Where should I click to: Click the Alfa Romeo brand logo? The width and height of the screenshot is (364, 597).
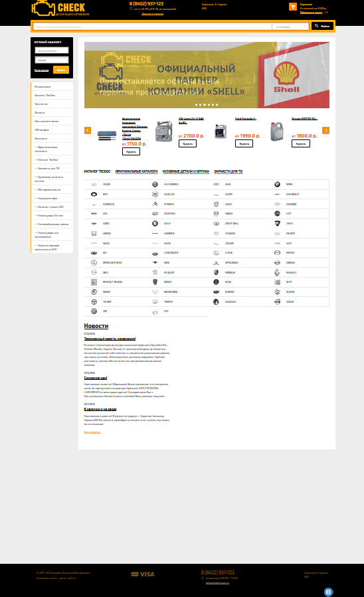coord(155,184)
